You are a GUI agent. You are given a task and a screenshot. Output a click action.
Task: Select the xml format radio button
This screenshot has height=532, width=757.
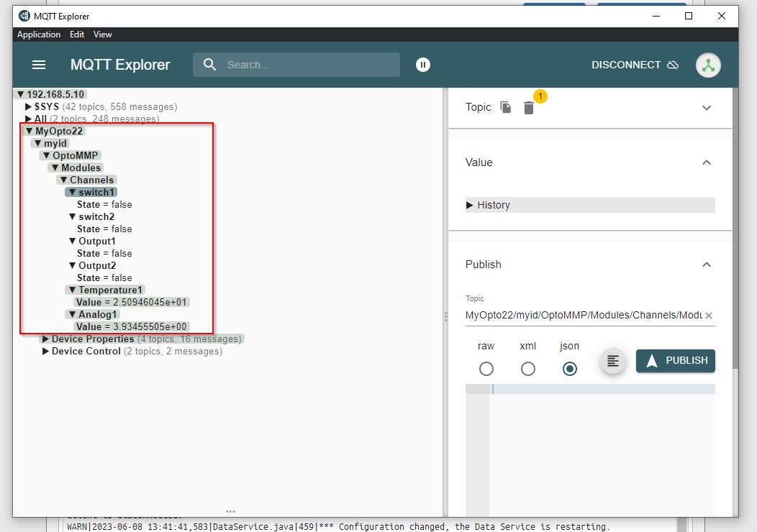pos(527,369)
